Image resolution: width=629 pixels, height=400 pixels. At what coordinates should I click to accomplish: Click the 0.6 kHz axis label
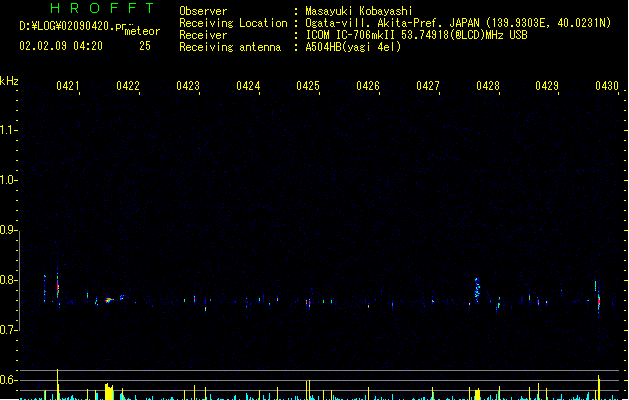[x=8, y=380]
